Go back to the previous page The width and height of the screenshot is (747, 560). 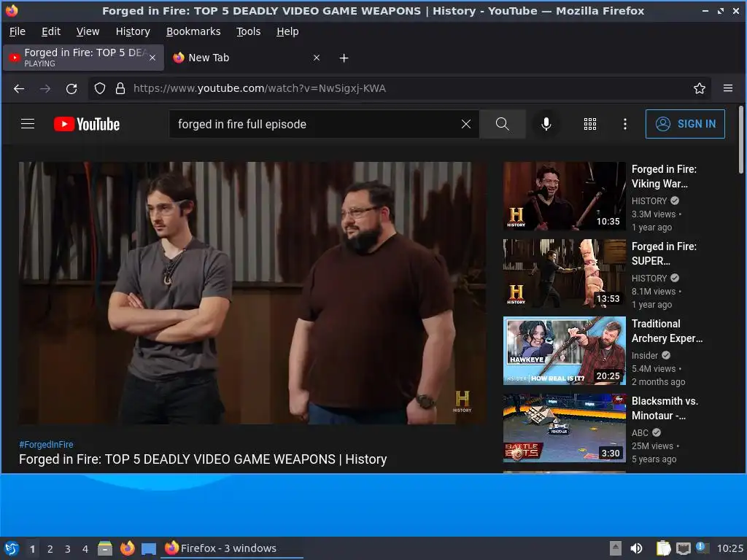click(19, 88)
